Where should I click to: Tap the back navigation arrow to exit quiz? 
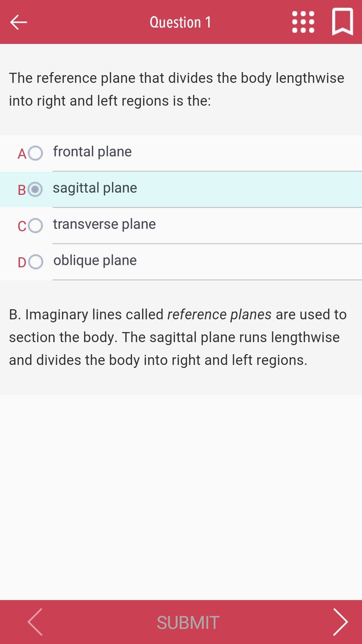[x=18, y=22]
